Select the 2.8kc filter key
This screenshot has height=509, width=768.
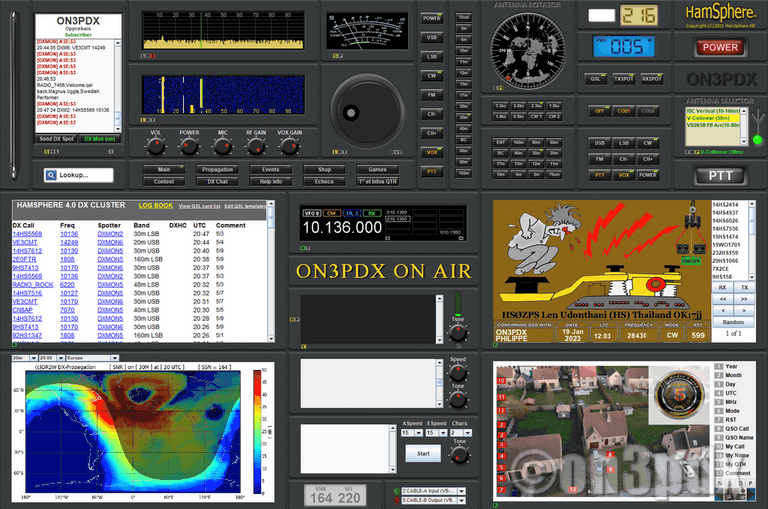click(518, 104)
